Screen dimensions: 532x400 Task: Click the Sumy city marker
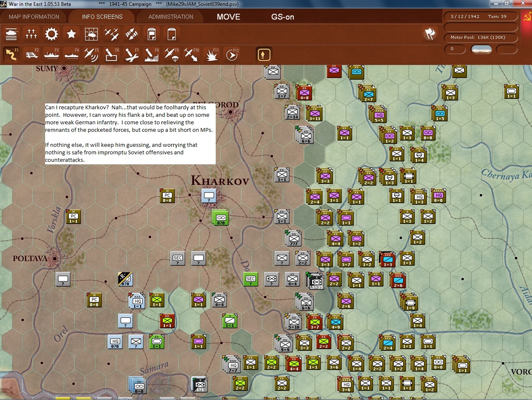coord(64,68)
